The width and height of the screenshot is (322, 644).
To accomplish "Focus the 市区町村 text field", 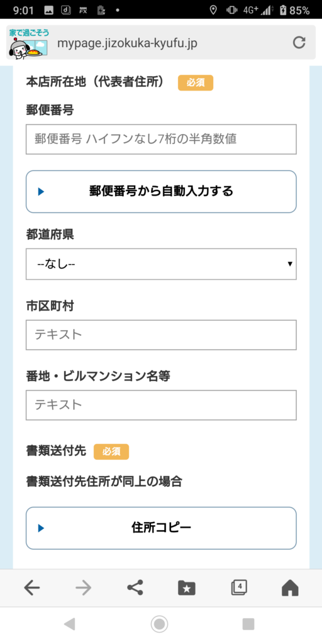I will pos(161,335).
